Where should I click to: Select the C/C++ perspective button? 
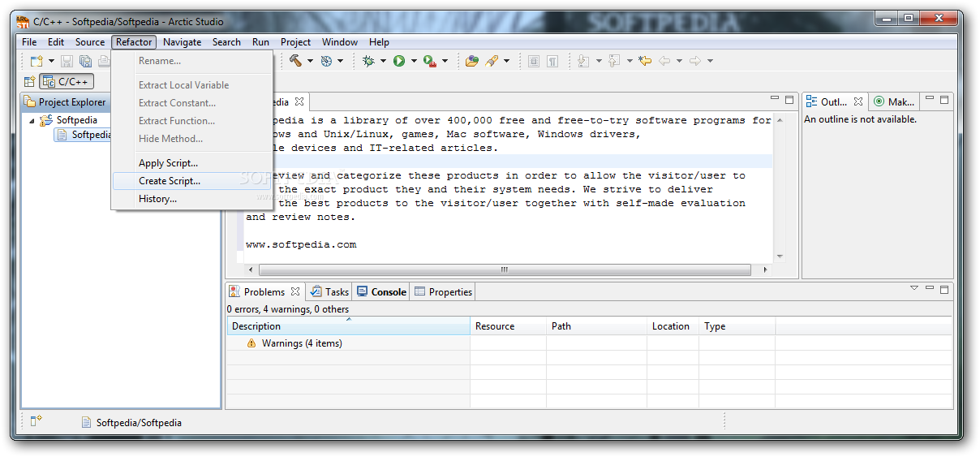point(67,82)
